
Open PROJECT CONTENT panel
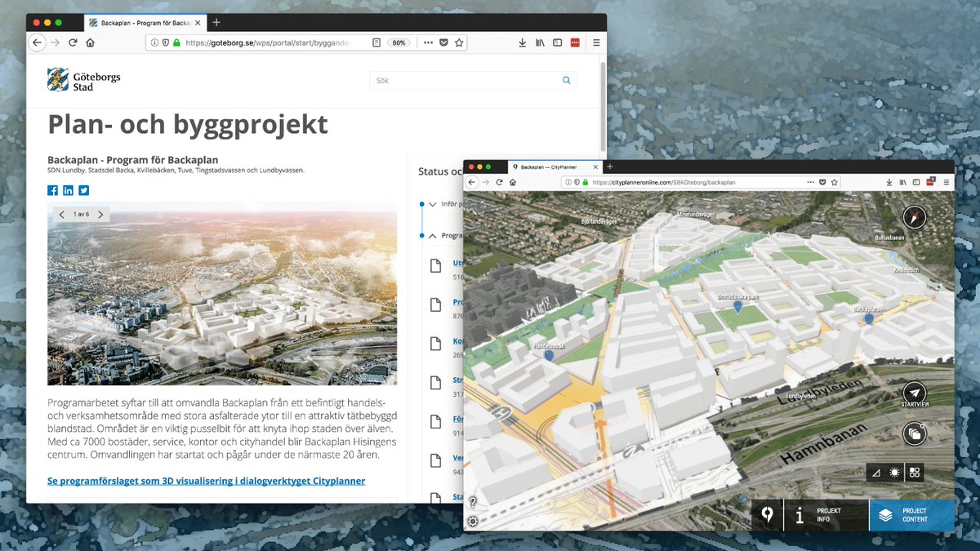tap(911, 515)
